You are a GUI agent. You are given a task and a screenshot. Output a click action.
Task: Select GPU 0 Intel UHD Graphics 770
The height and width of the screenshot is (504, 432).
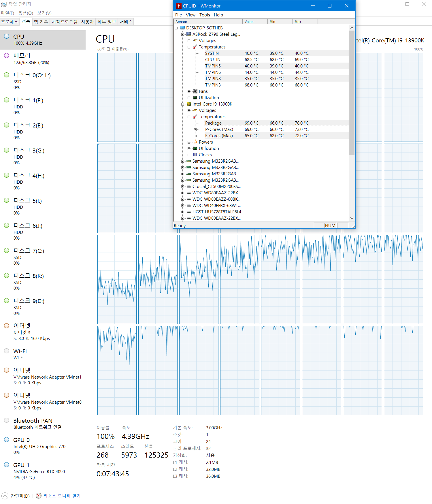43,446
